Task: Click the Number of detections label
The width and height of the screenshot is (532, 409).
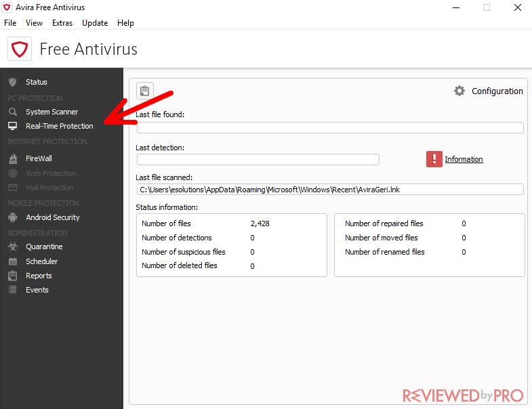Action: 177,238
